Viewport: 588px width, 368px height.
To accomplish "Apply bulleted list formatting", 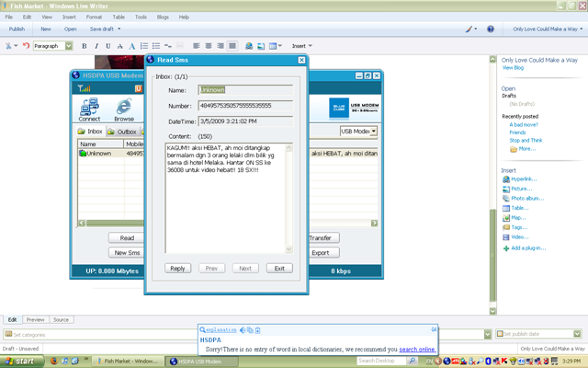I will (156, 46).
